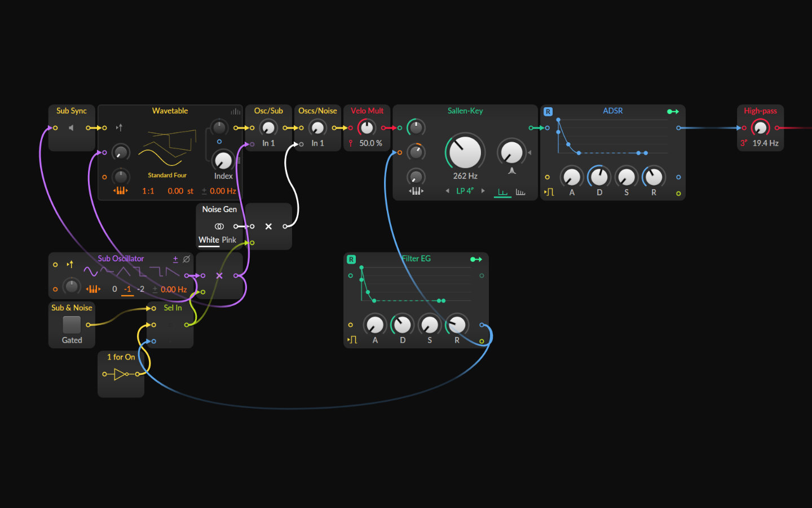
Task: Click the 50.0 % value in Velo Mult
Action: [370, 143]
